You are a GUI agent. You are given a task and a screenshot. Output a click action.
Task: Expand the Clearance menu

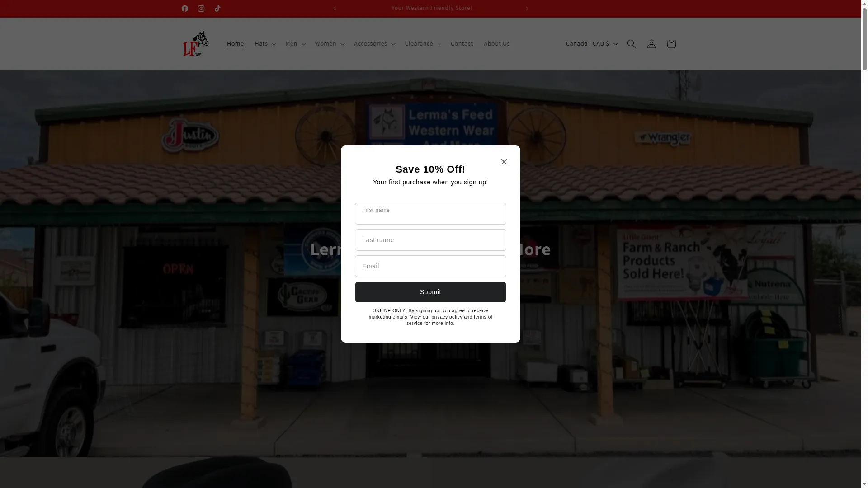tap(423, 44)
